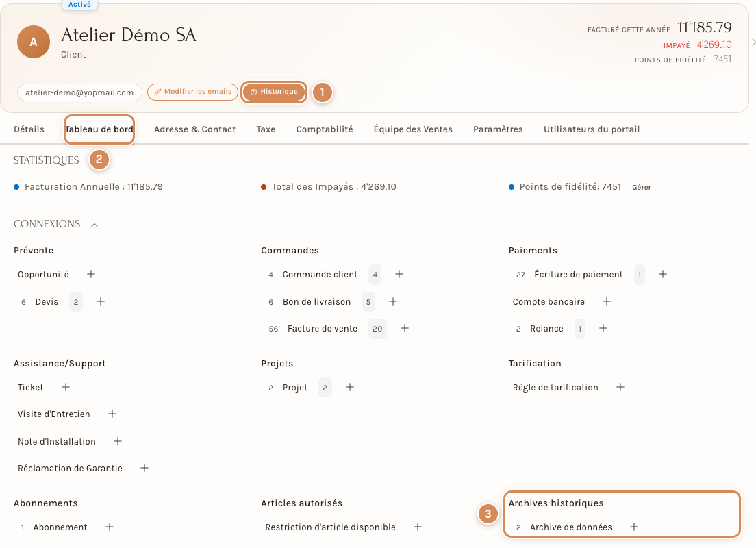This screenshot has height=548, width=756.
Task: Click the Impayé amount 4'269.10 in header
Action: coord(714,45)
